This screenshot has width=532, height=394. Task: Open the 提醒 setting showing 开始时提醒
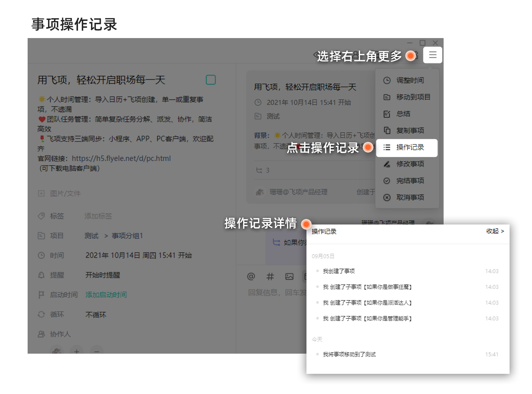pos(102,275)
